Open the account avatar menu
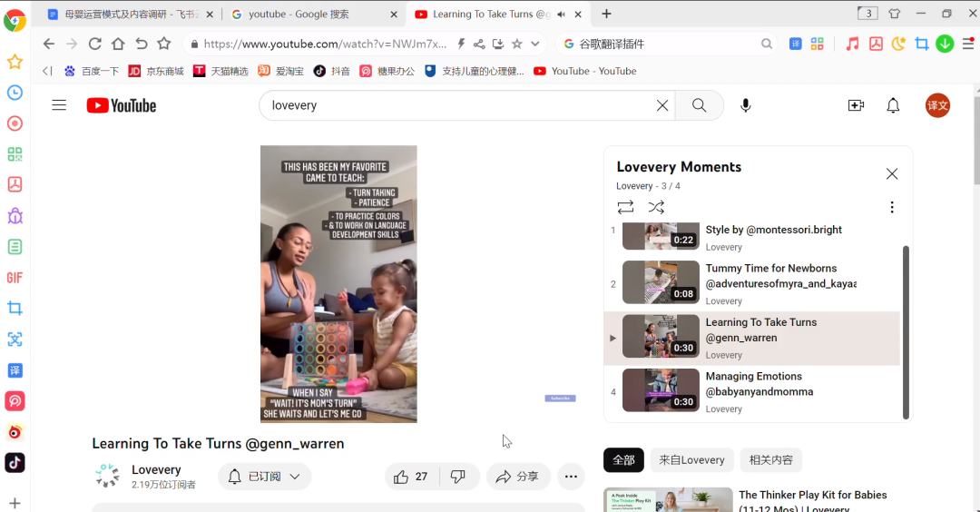 click(937, 105)
